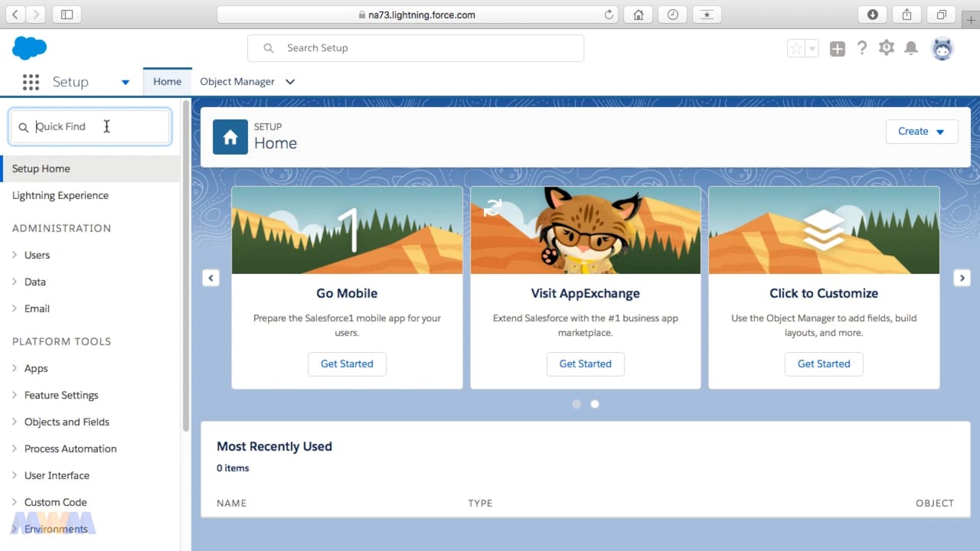Select the first carousel page dot
980x551 pixels.
(x=577, y=404)
